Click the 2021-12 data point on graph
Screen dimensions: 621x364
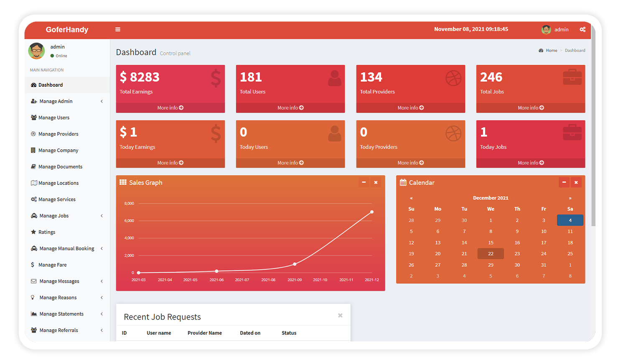coord(372,212)
